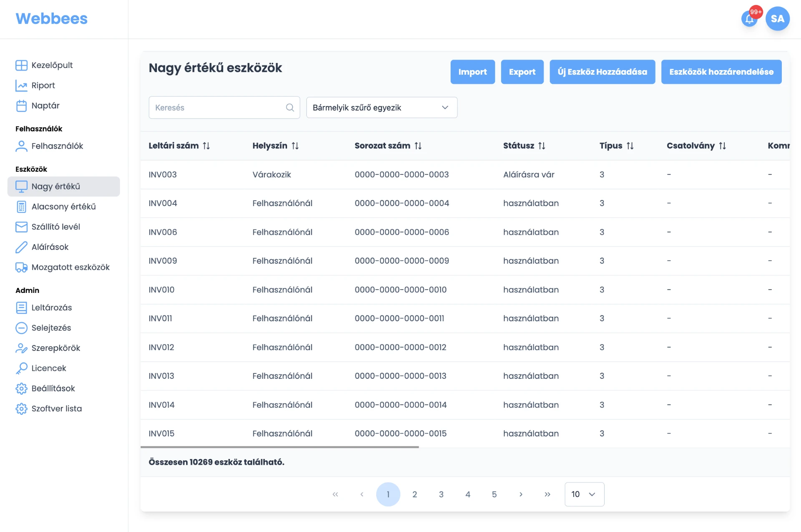Image resolution: width=801 pixels, height=532 pixels.
Task: Open the SA user avatar menu
Action: [777, 19]
